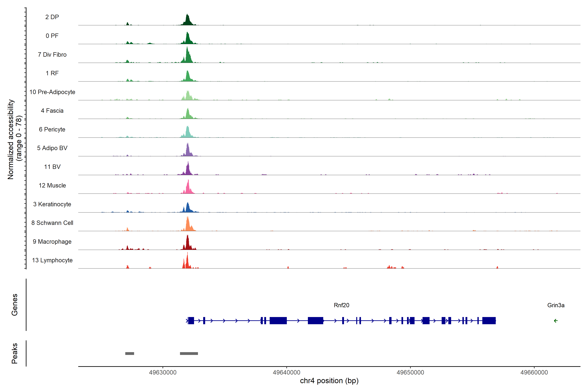Click the 49640000 axis tick label

(x=286, y=373)
